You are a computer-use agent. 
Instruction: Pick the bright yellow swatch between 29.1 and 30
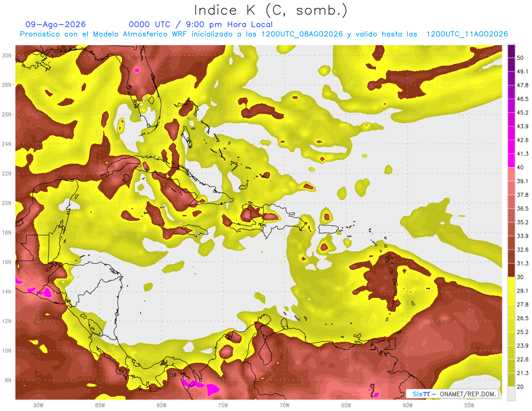[511, 284]
